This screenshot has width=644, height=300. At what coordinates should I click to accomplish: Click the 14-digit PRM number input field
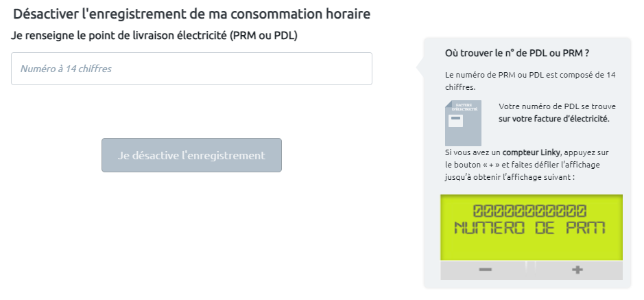point(191,69)
